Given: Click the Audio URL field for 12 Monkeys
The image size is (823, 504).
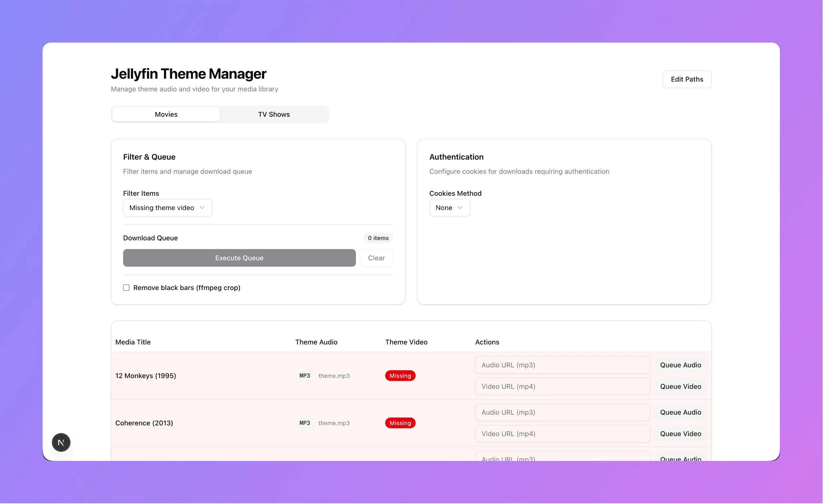Looking at the screenshot, I should (562, 365).
